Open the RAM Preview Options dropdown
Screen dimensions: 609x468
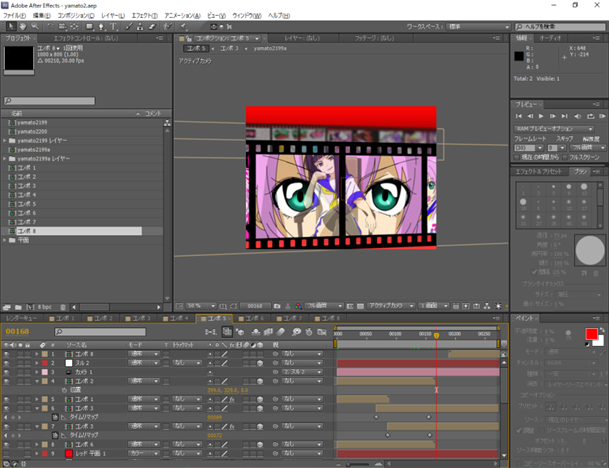coord(554,129)
